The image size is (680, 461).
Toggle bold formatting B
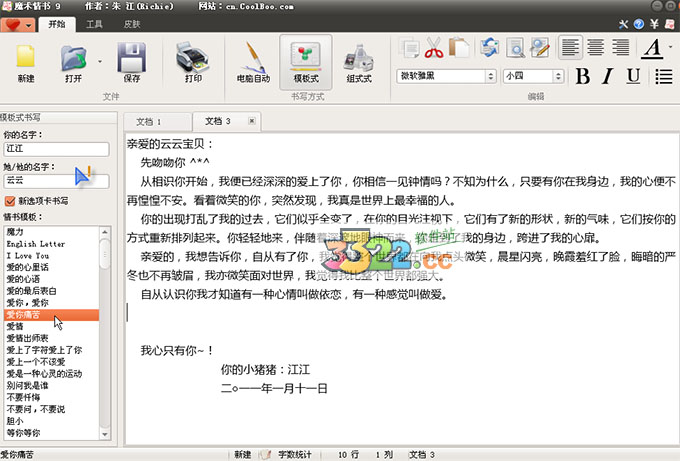[x=582, y=77]
